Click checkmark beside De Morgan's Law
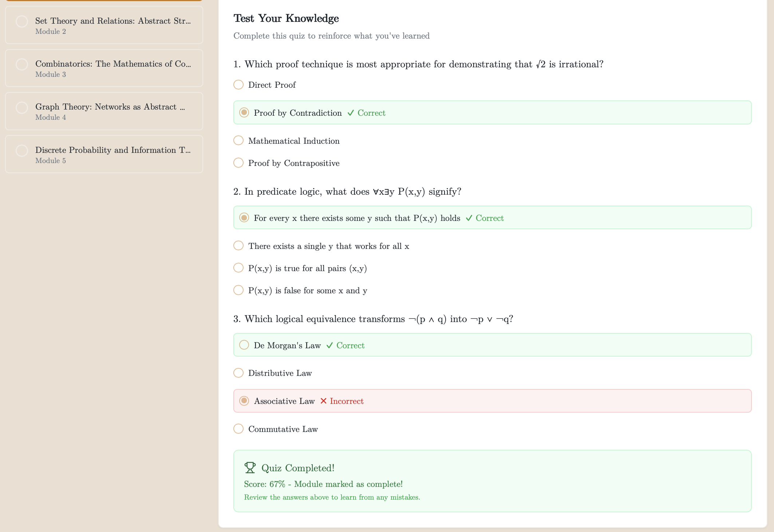This screenshot has height=532, width=774. click(329, 345)
